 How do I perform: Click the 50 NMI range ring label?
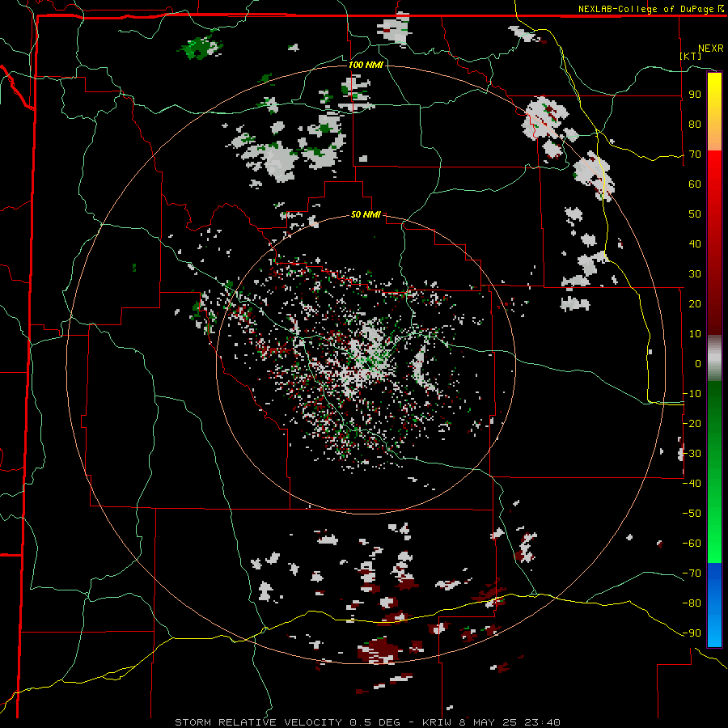pos(366,214)
